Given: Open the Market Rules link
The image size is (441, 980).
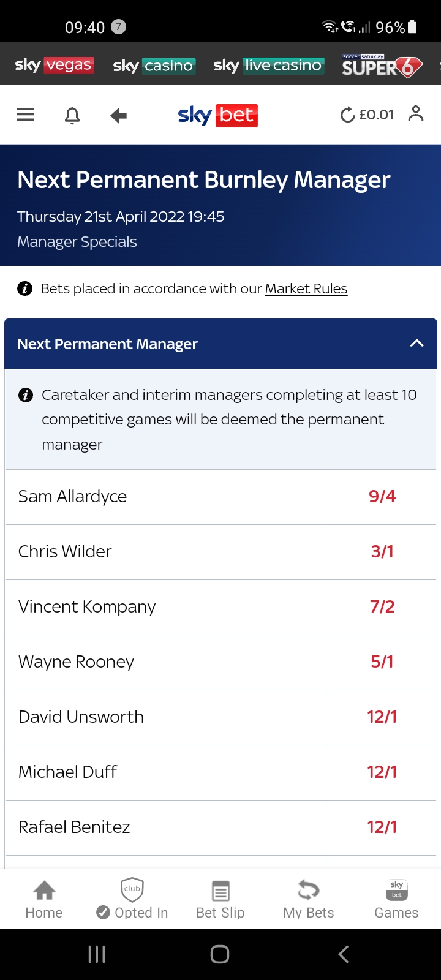Looking at the screenshot, I should click(306, 288).
